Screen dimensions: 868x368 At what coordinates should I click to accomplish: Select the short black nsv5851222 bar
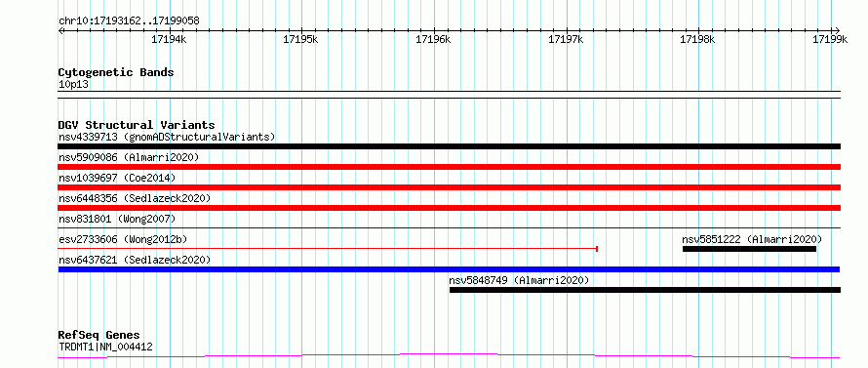(x=749, y=249)
